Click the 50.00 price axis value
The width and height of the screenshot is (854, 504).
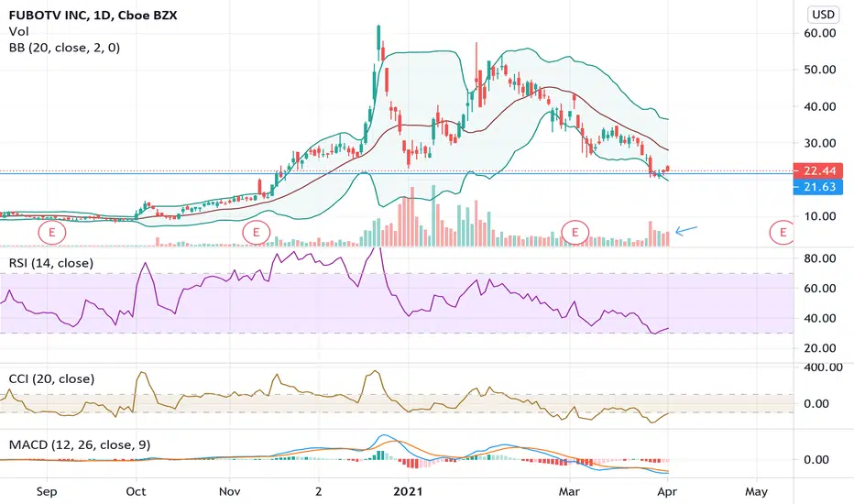(x=820, y=70)
